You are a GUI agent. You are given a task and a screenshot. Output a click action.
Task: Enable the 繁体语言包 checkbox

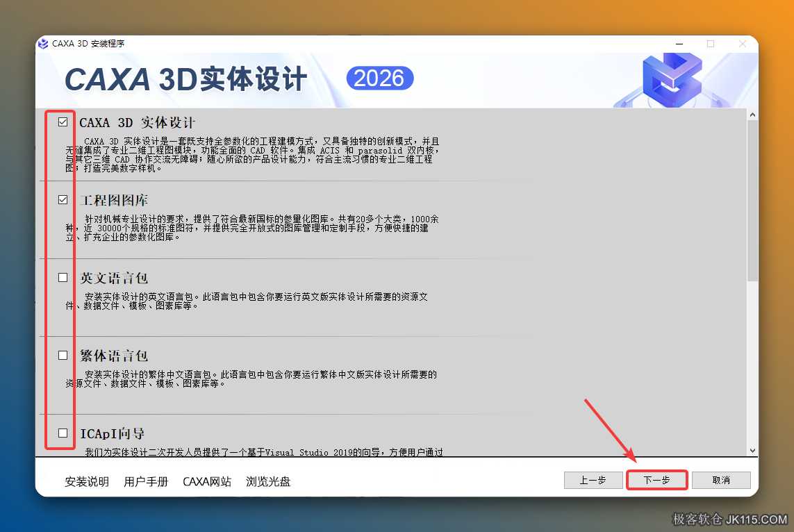pyautogui.click(x=63, y=356)
